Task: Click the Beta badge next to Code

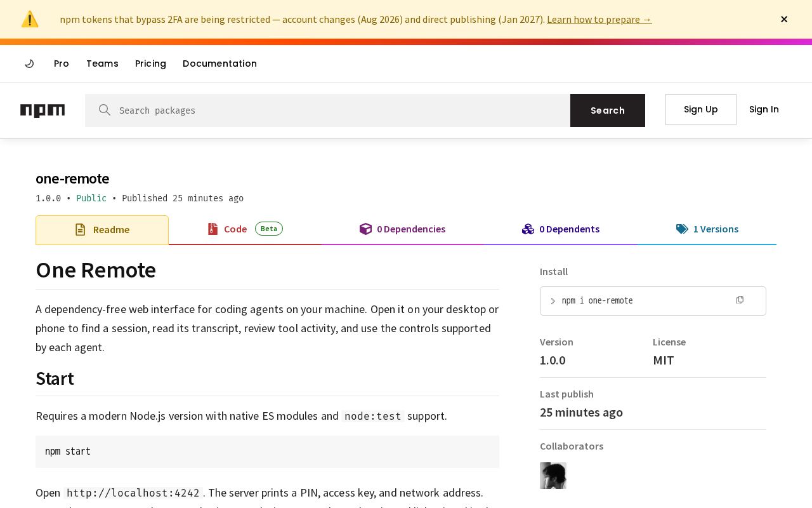Action: [269, 229]
